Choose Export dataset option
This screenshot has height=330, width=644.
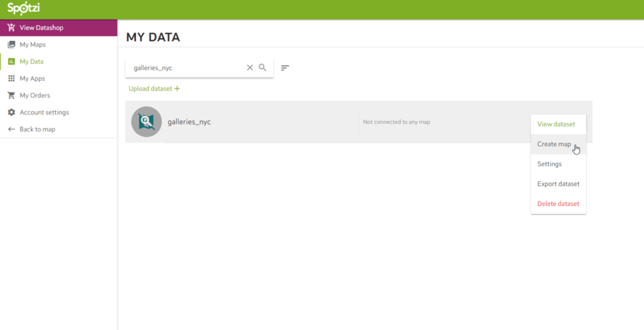click(x=558, y=183)
